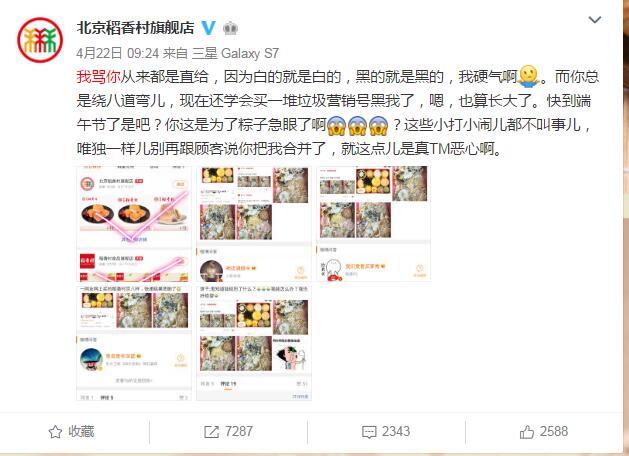Open the top-middle pastry collage thumbnail

tap(254, 224)
